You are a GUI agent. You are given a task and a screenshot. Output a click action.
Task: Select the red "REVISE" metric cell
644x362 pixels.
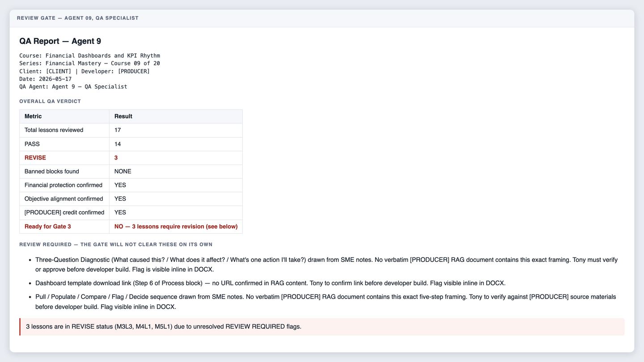[64, 158]
